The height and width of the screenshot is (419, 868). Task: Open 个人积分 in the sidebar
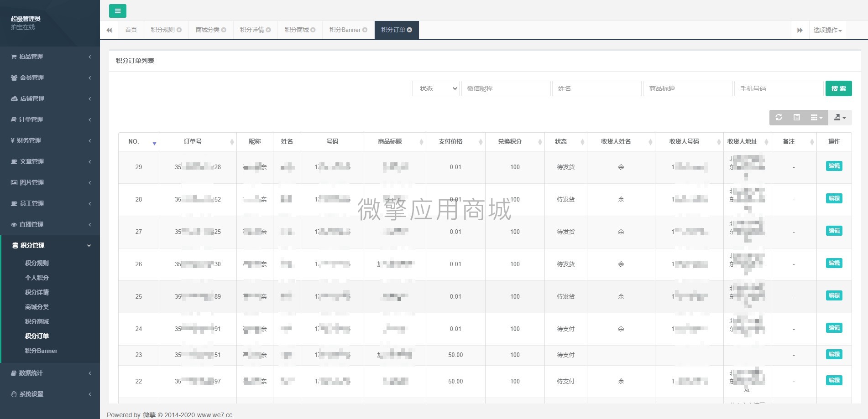pos(37,278)
